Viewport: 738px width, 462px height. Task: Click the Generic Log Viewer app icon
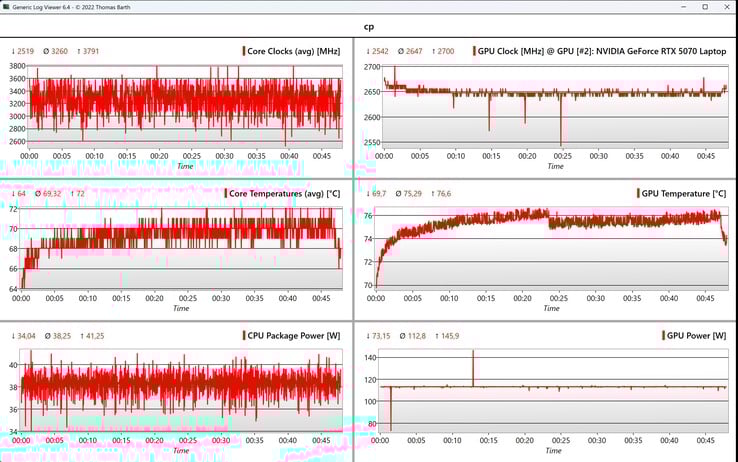7,7
